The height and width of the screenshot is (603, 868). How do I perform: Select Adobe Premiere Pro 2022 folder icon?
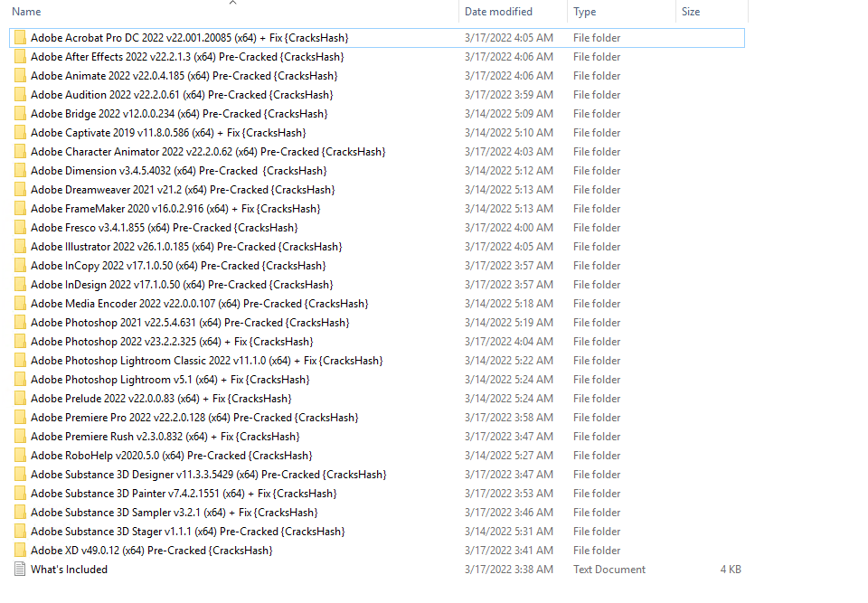[20, 418]
